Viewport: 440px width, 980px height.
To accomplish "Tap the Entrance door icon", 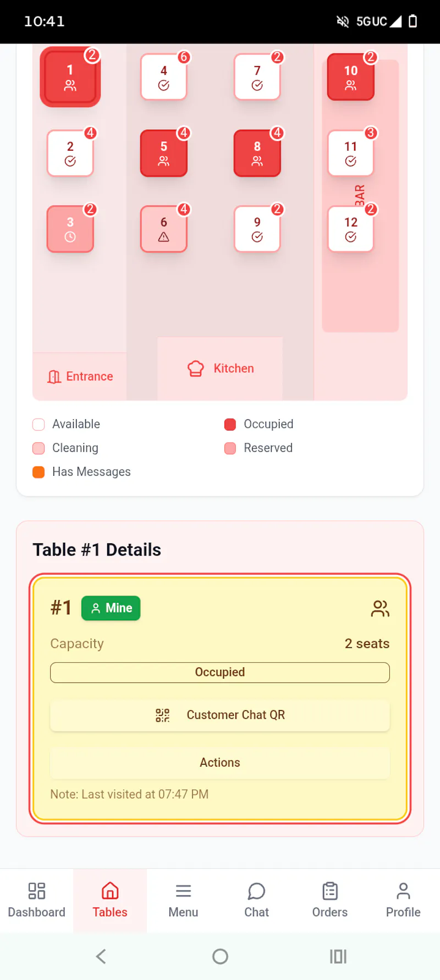I will [x=54, y=377].
